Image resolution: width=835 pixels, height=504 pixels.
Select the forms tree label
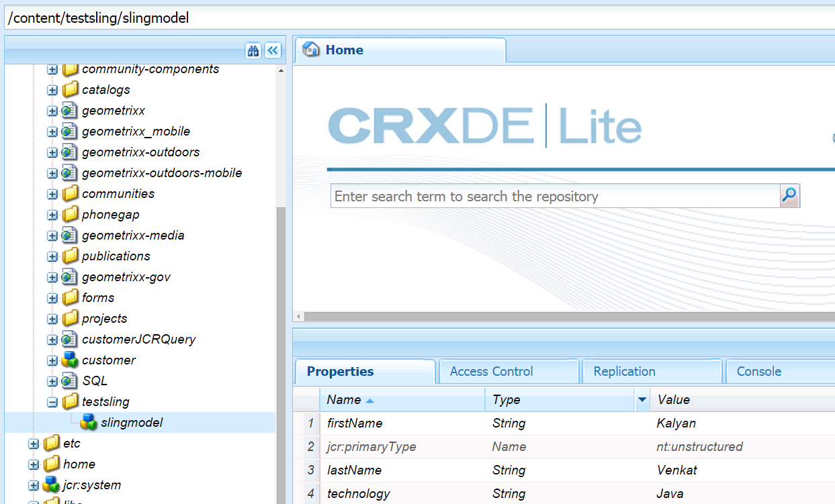click(98, 298)
